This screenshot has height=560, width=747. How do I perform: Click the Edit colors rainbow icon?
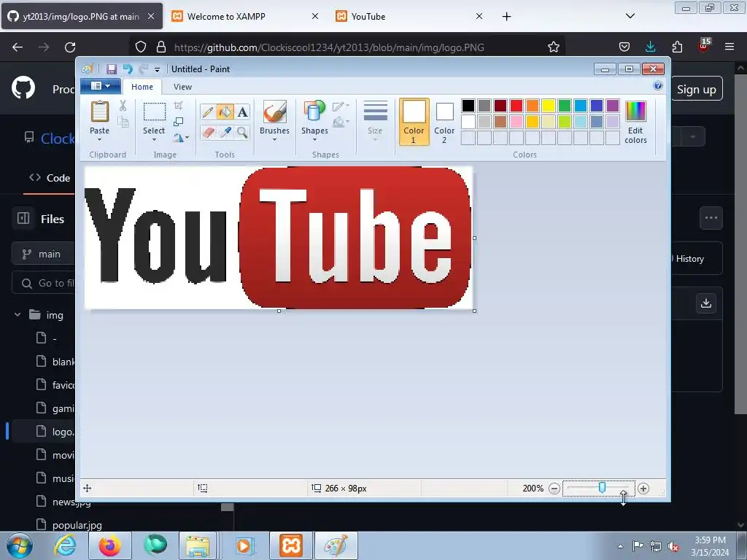(x=635, y=112)
